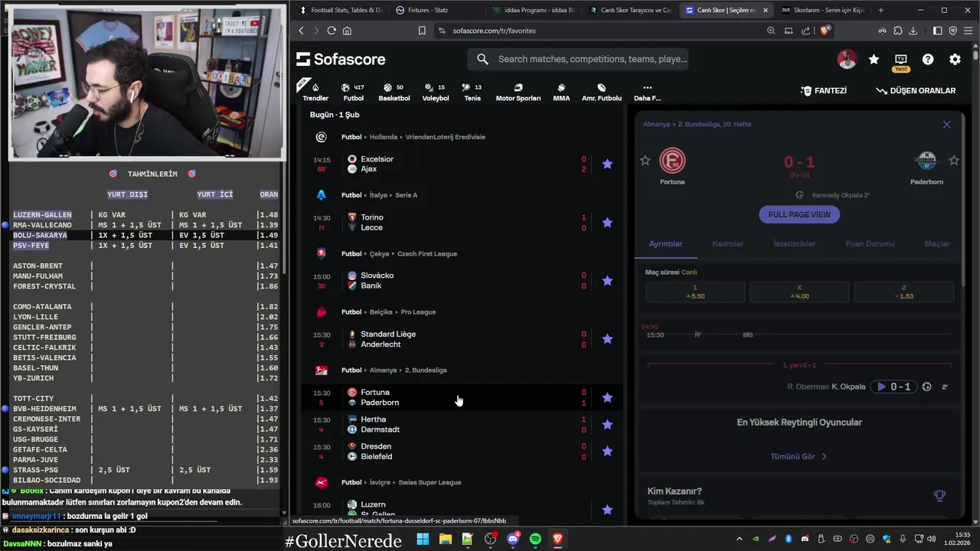
Task: Toggle favorite star for Standard Liège–Anderlecht
Action: (607, 339)
